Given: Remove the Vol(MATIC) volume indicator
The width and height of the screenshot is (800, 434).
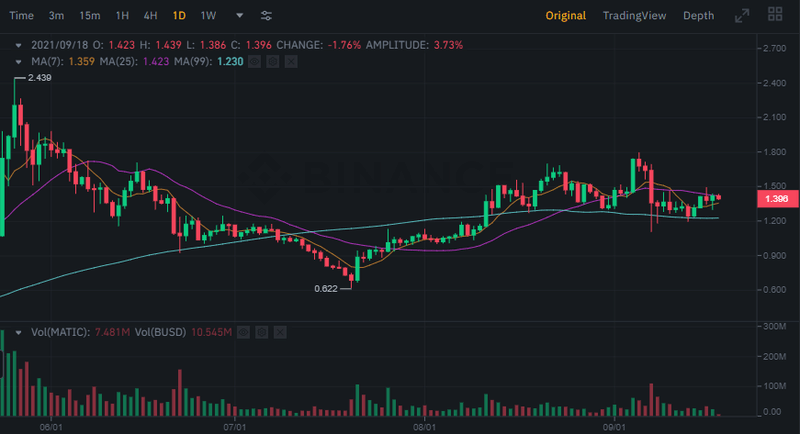Looking at the screenshot, I should [x=280, y=331].
